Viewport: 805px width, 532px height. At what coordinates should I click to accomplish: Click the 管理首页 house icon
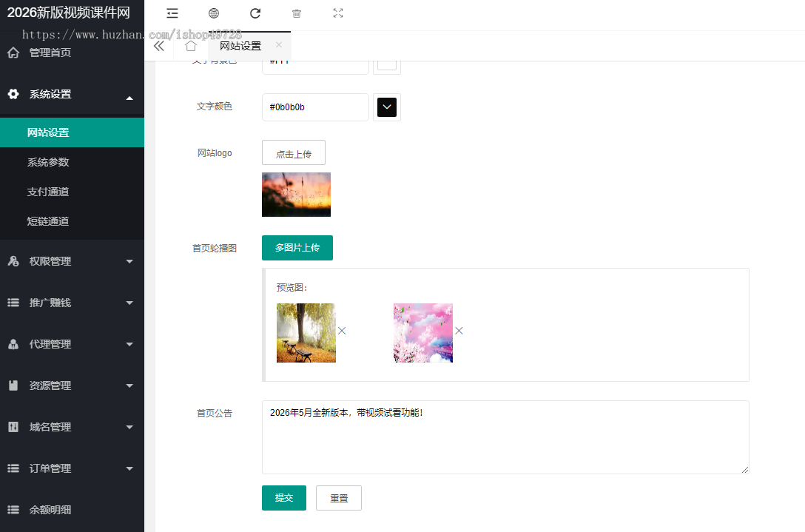click(x=13, y=53)
